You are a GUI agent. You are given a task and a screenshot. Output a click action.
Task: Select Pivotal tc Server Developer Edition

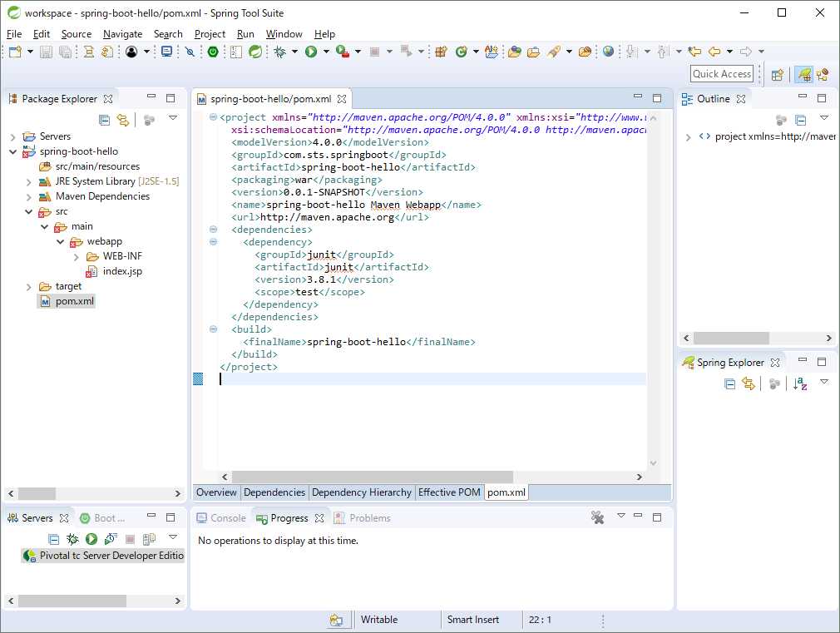104,556
